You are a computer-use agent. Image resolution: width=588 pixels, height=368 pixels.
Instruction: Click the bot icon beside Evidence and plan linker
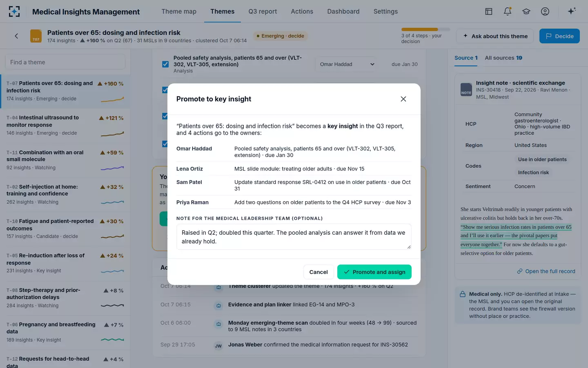click(x=218, y=305)
